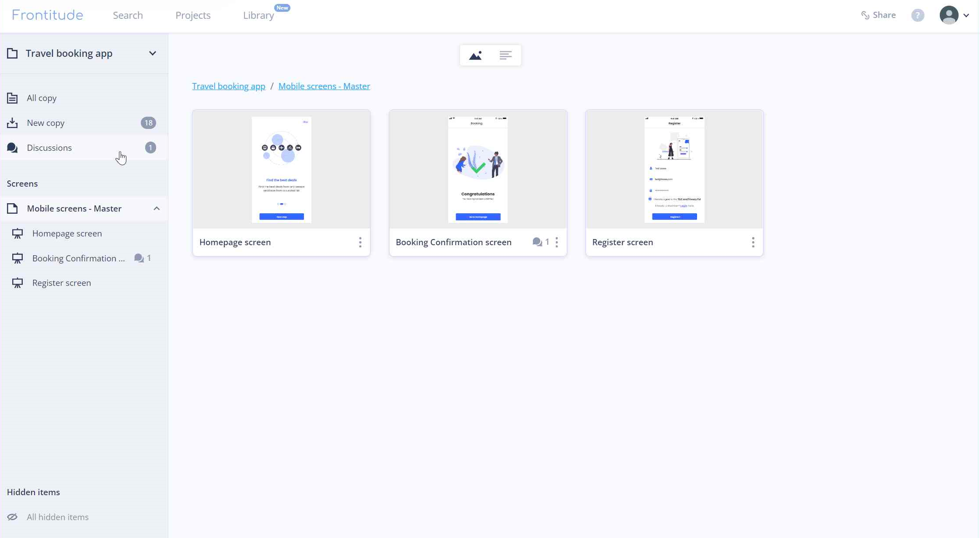Click the All hidden items option
This screenshot has height=538, width=980.
click(58, 517)
